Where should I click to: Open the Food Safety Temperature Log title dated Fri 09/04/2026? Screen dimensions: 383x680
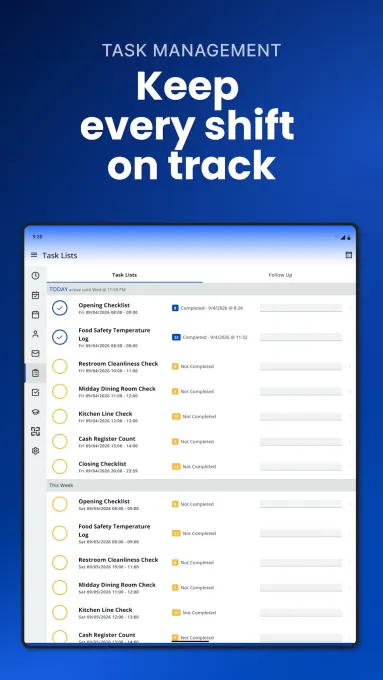click(114, 334)
